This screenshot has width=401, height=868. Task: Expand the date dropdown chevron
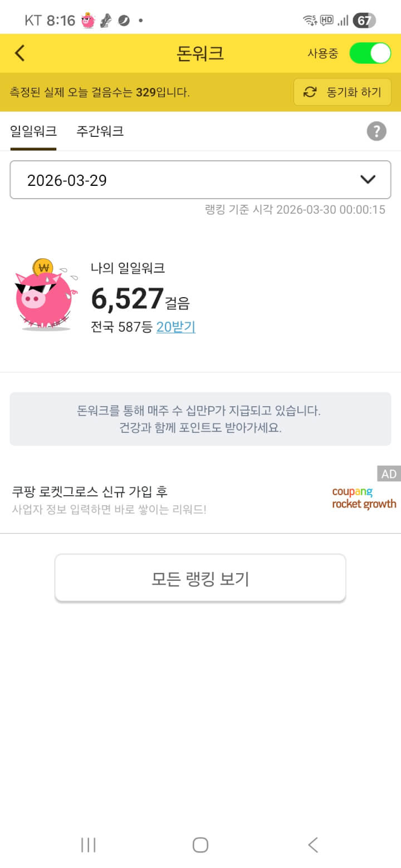[x=368, y=180]
